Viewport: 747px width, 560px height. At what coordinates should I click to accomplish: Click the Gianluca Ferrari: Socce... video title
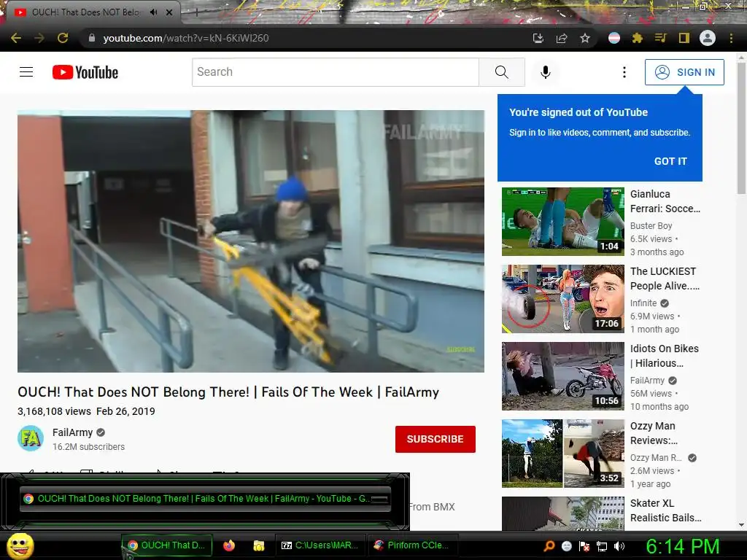pos(665,201)
